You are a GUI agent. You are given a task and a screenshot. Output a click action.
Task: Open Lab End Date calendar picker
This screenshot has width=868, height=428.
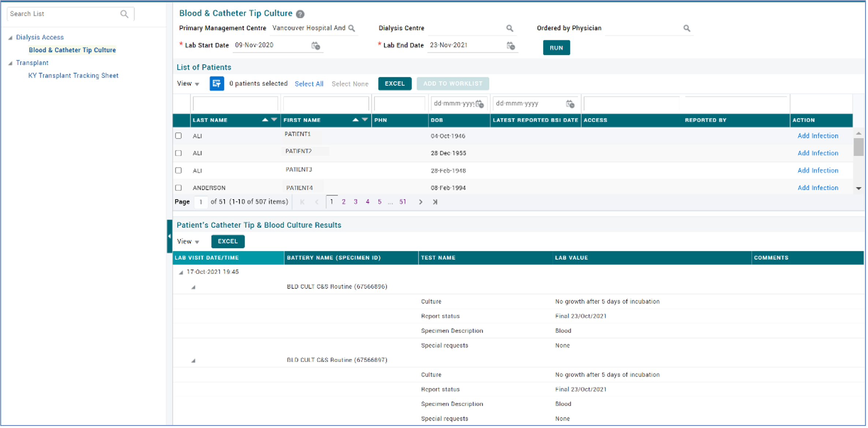coord(511,46)
